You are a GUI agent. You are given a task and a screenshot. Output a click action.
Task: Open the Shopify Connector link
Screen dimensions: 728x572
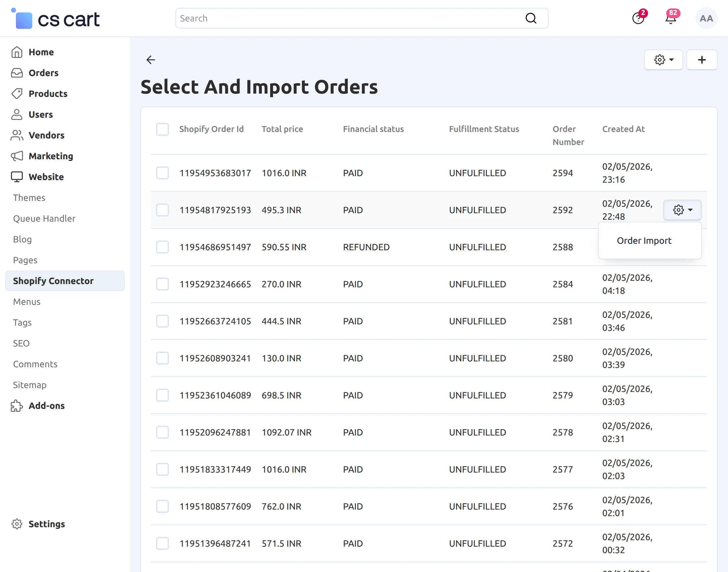point(53,281)
